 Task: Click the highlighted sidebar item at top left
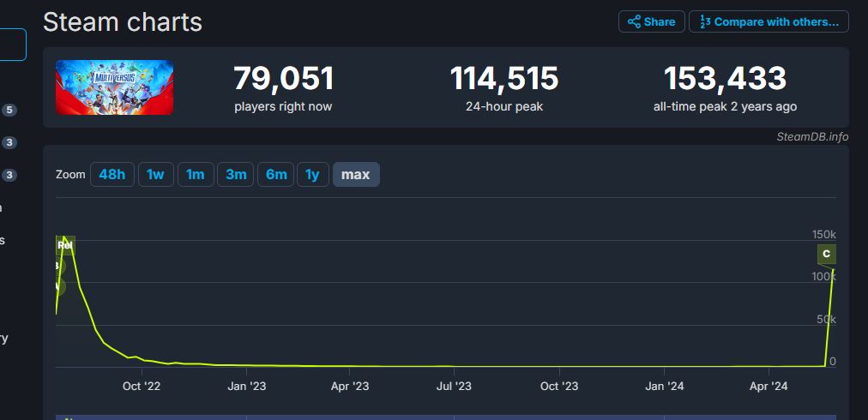(x=12, y=45)
